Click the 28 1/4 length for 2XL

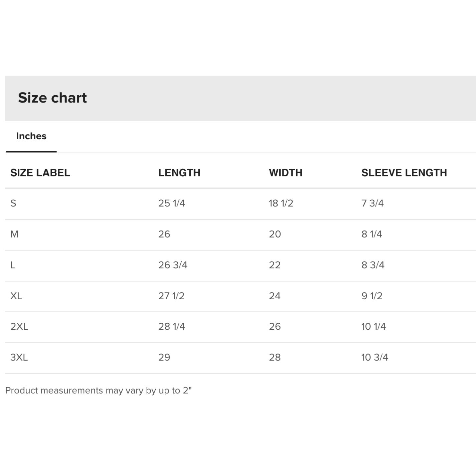click(172, 326)
